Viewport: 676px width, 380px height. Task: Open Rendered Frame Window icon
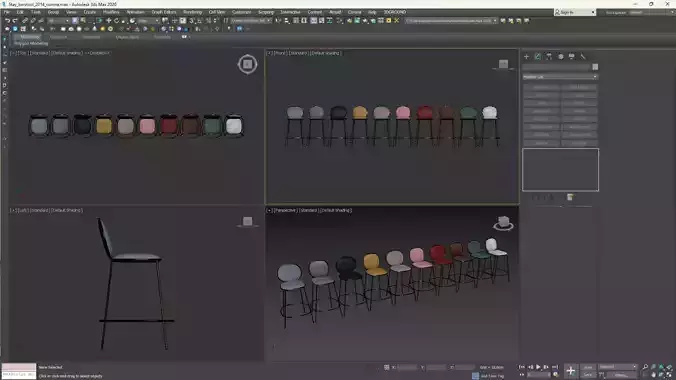[x=357, y=20]
